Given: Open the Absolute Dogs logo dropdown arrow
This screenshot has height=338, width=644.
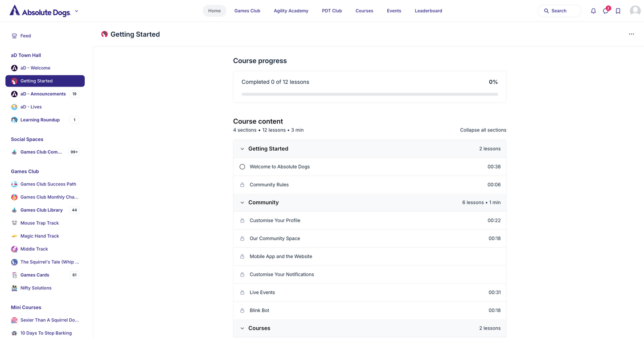Looking at the screenshot, I should tap(77, 11).
